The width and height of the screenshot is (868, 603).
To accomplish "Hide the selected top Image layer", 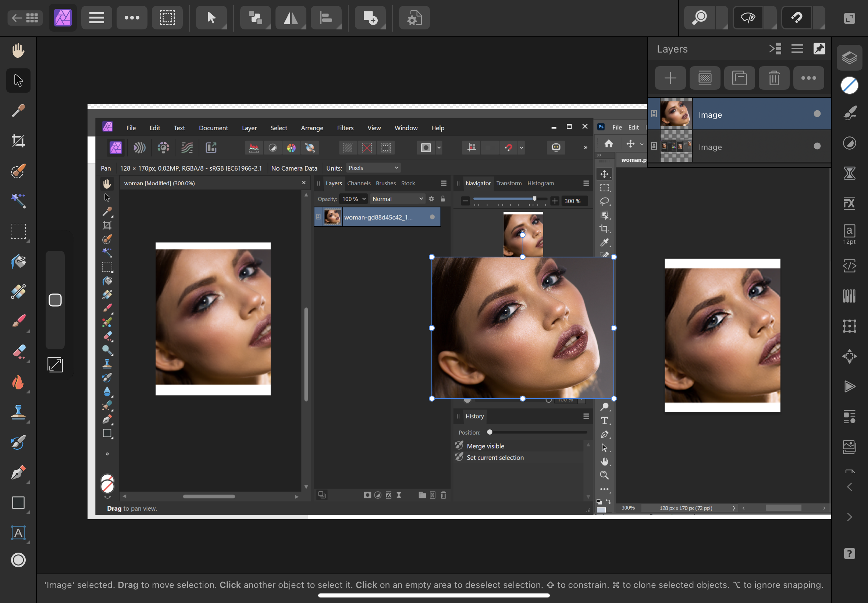I will [817, 114].
